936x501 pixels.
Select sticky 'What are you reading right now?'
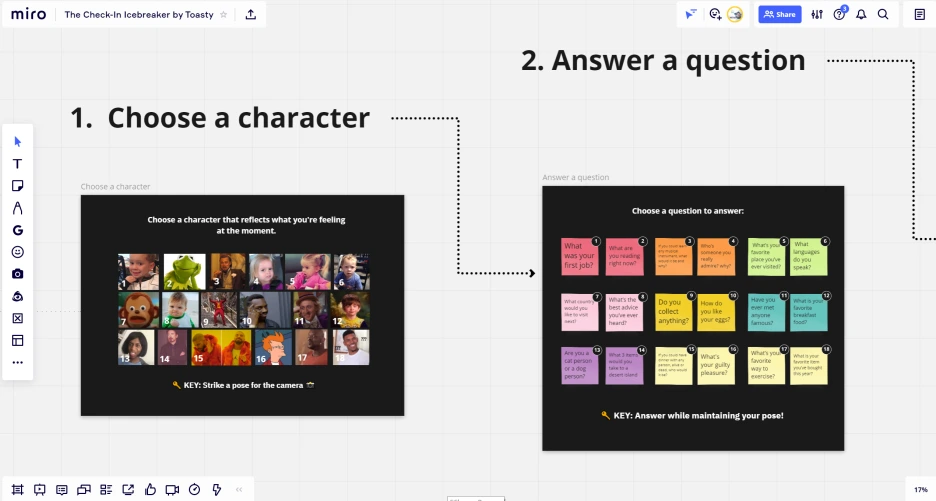(x=625, y=256)
